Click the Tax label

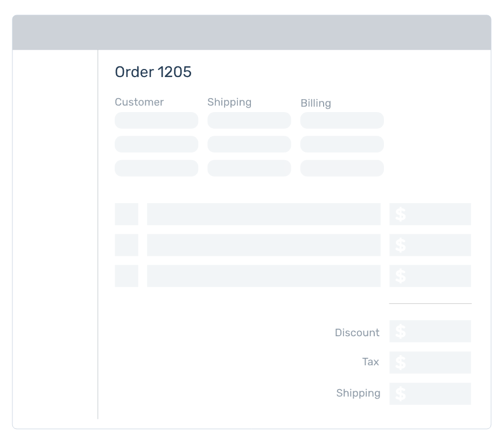pos(370,362)
